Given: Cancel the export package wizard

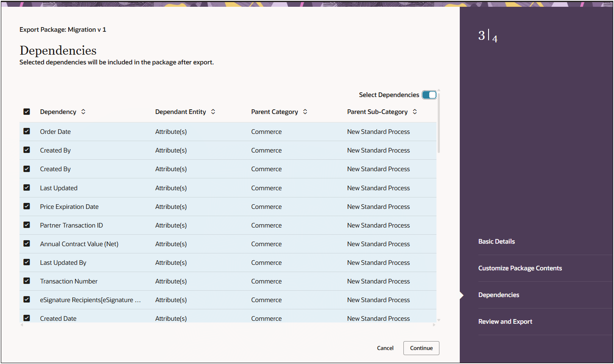Looking at the screenshot, I should coord(385,348).
